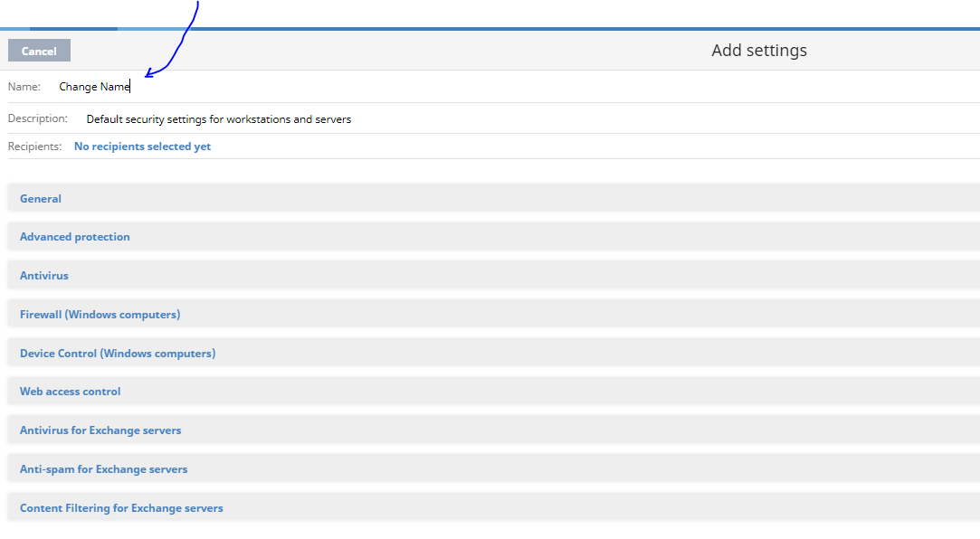Focus the Name field containing Change Name
This screenshot has width=980, height=539.
(x=519, y=87)
